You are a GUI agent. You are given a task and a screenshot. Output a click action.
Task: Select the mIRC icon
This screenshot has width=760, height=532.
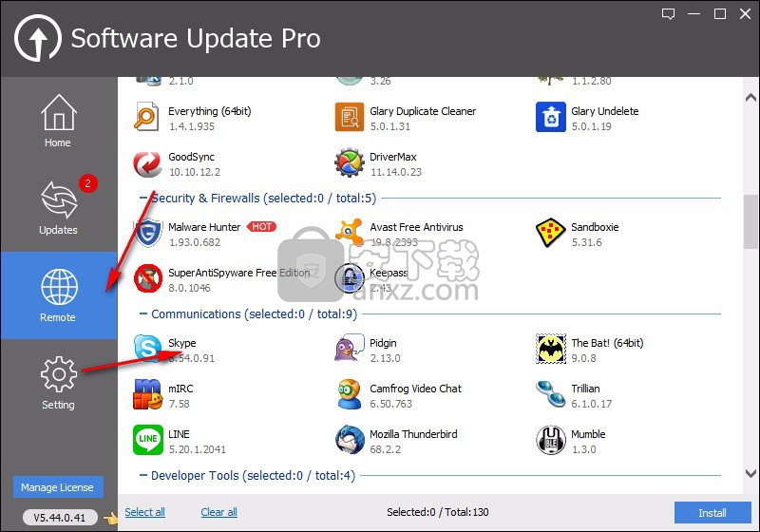point(147,394)
